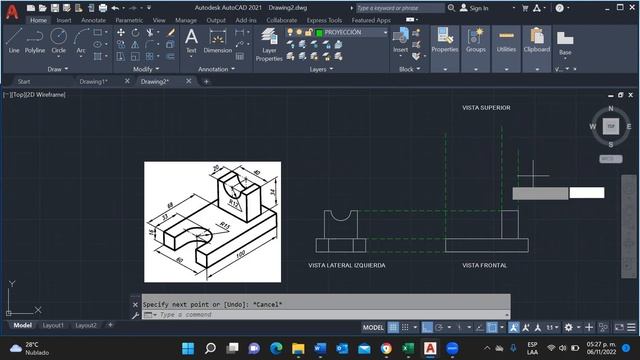Open Excel from the Windows taskbar

(x=407, y=348)
